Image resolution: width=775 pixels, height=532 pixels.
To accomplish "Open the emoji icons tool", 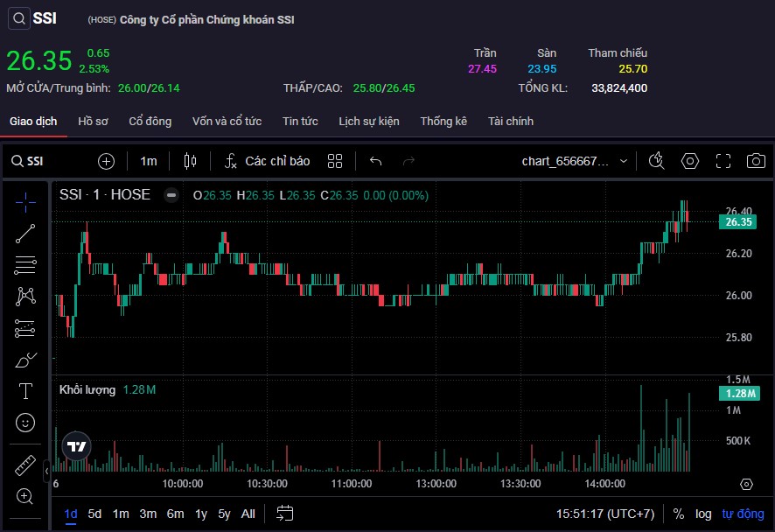I will (x=25, y=423).
